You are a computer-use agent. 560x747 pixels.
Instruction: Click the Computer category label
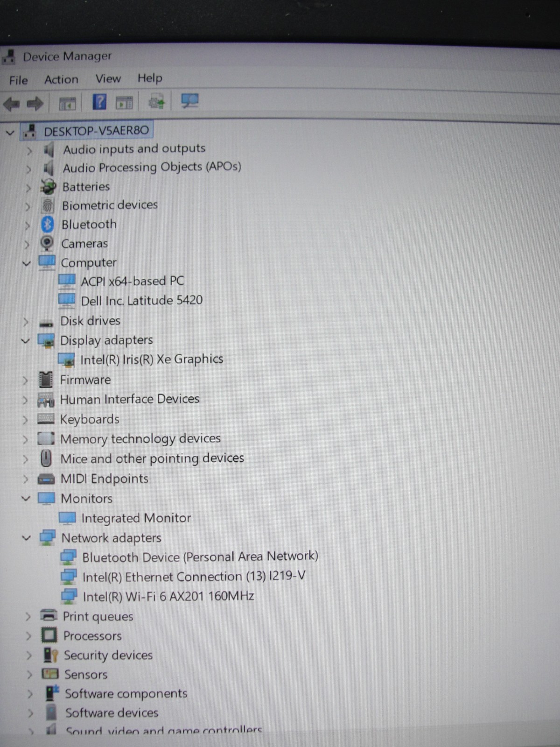click(x=89, y=263)
